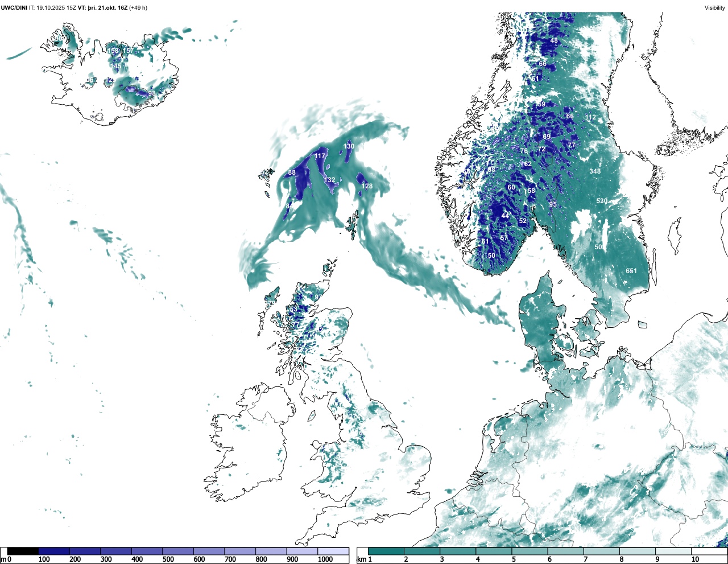728x564 pixels.
Task: Click the '132' value over the sea
Action: 329,180
